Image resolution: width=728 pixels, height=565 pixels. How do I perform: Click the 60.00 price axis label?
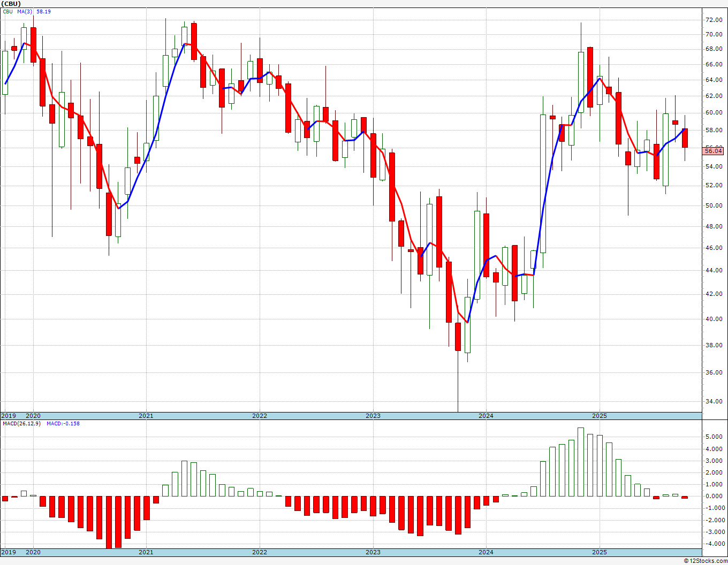[x=714, y=113]
